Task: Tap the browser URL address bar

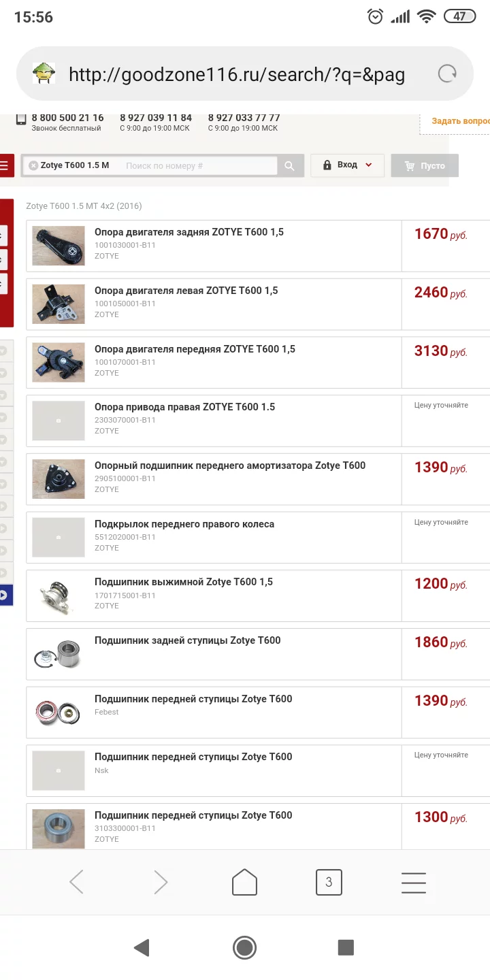Action: (x=237, y=74)
